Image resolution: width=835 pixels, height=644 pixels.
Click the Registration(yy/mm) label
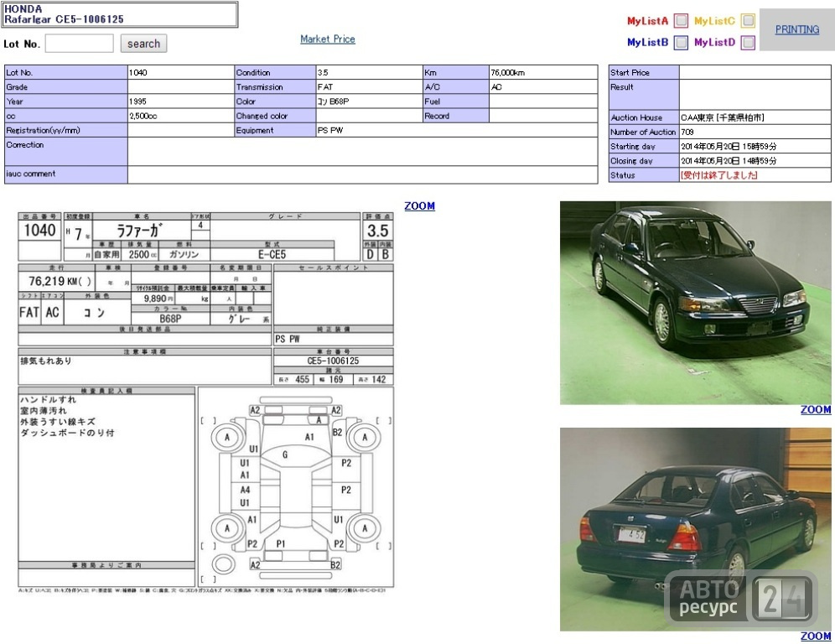(43, 130)
